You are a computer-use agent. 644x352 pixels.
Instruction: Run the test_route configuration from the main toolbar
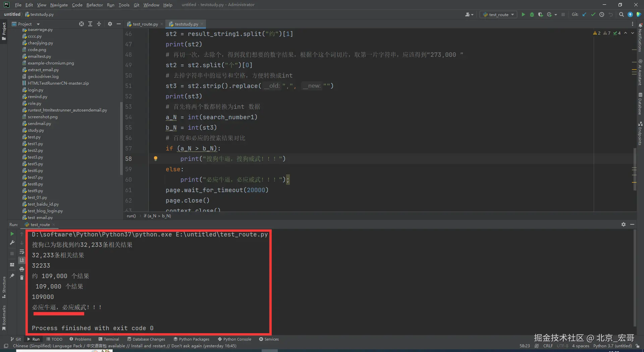(523, 14)
